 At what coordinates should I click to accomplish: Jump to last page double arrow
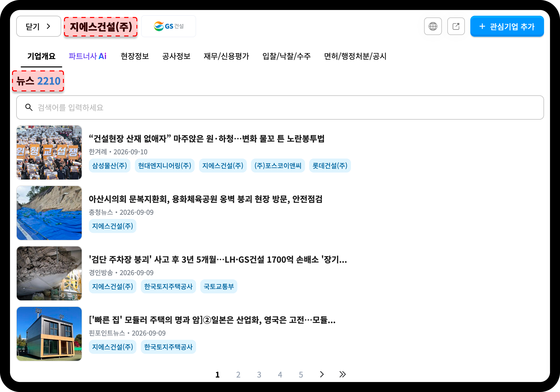click(x=342, y=374)
